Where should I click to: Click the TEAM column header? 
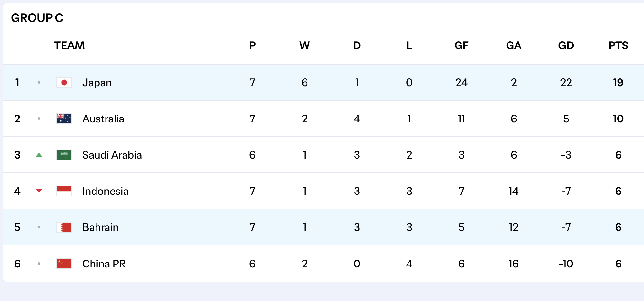(x=69, y=46)
